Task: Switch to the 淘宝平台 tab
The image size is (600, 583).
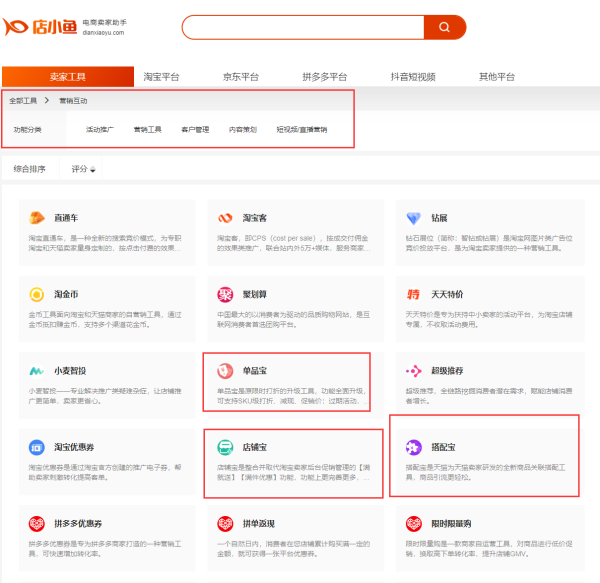Action: [x=161, y=77]
